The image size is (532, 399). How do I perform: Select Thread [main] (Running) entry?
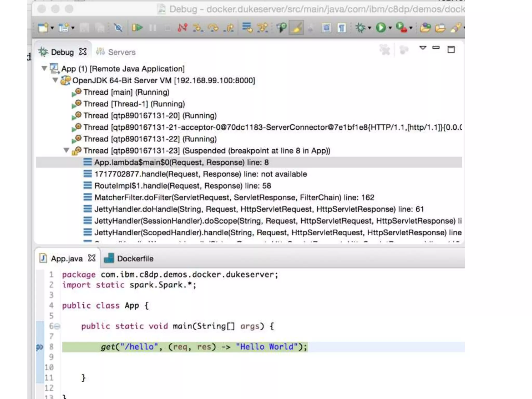coord(126,92)
